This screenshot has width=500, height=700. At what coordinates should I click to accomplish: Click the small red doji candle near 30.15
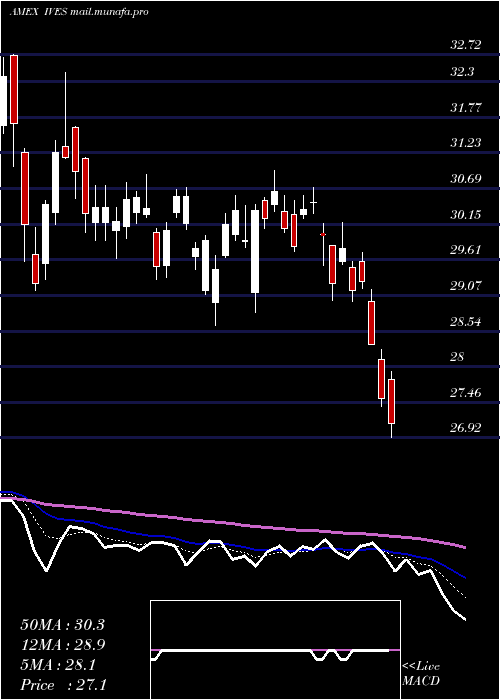tap(323, 234)
